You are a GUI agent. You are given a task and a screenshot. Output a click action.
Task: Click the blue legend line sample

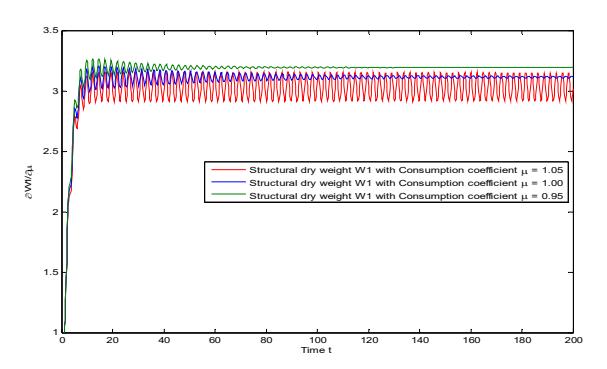click(x=228, y=182)
